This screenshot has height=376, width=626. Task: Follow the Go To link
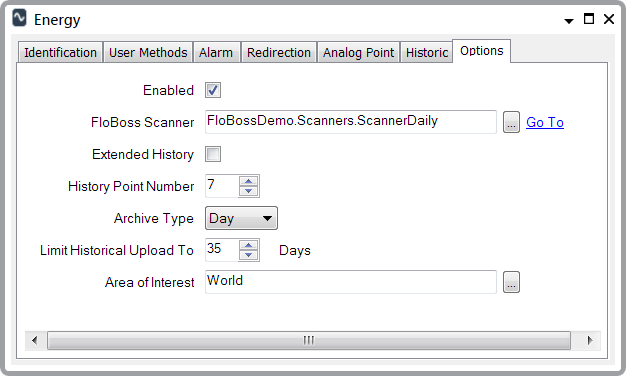coord(545,122)
